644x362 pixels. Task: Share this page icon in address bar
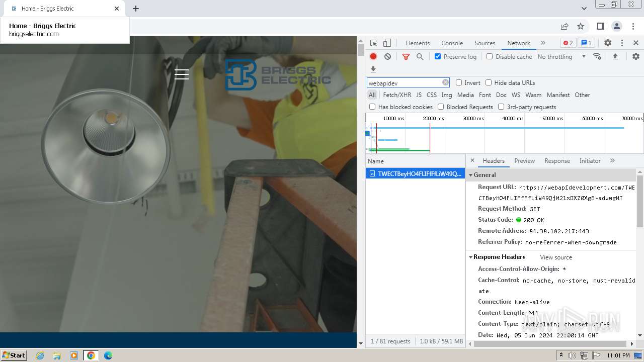pos(565,26)
